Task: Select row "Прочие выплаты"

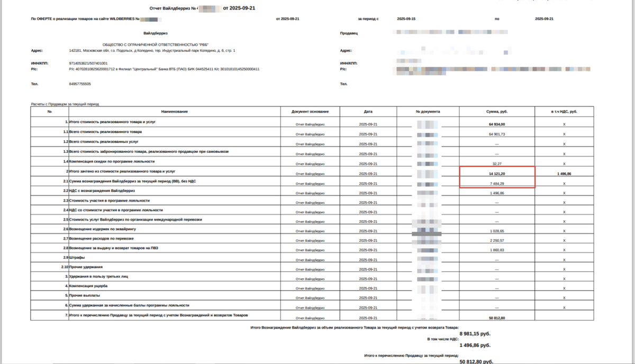Action: [312, 297]
